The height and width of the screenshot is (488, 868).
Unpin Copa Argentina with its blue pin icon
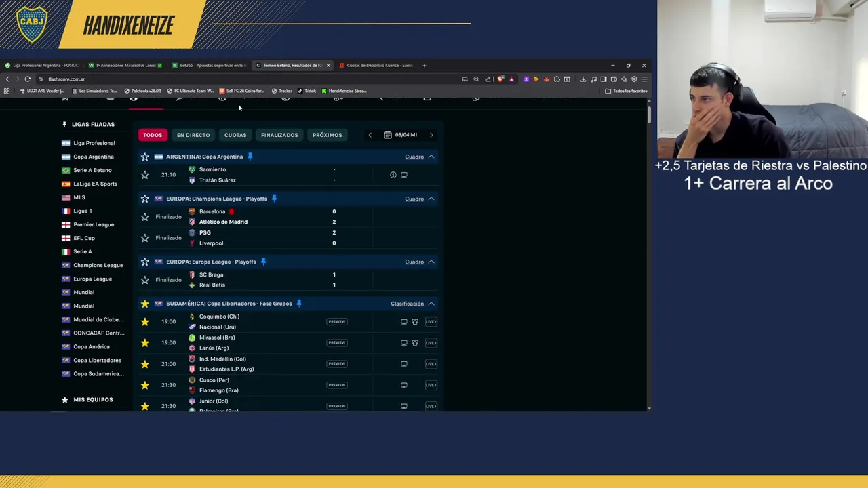pyautogui.click(x=250, y=157)
